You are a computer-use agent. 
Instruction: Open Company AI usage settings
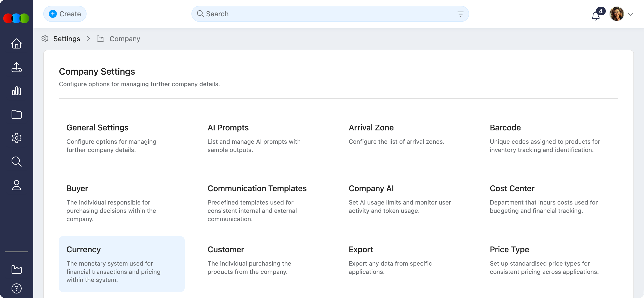tap(371, 188)
